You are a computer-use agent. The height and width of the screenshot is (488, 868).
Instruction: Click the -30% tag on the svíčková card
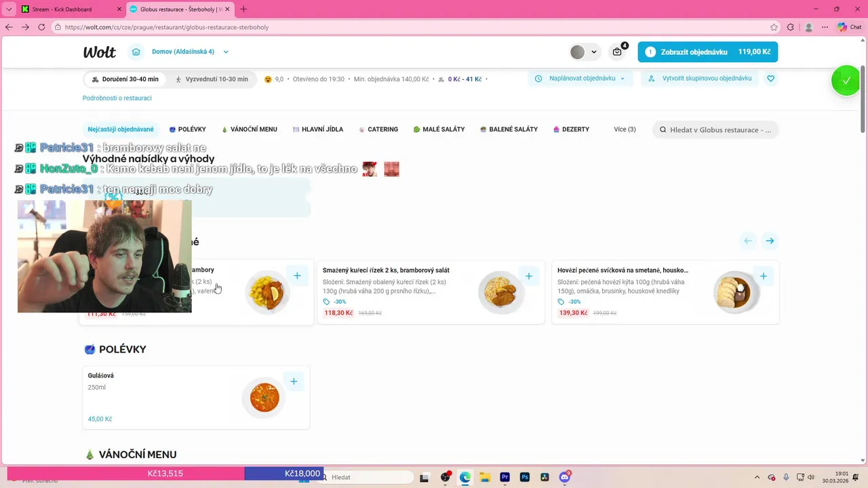[570, 302]
